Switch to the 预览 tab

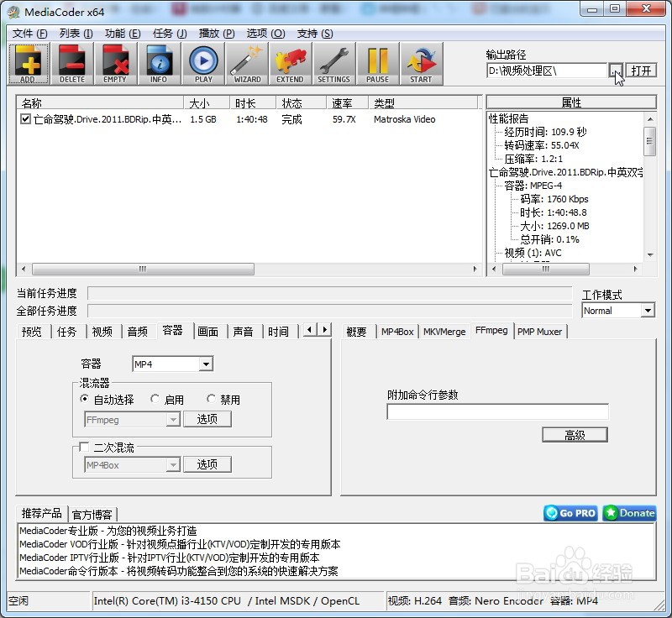pyautogui.click(x=32, y=332)
